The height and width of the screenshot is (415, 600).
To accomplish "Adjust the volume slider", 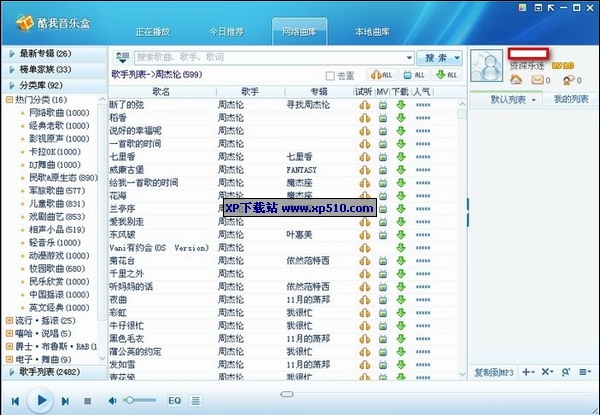I will point(140,400).
